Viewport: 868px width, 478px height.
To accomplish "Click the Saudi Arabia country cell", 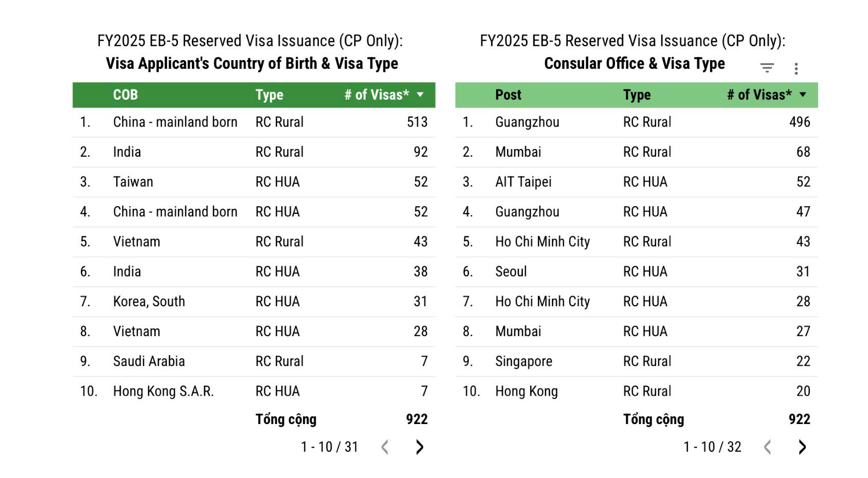I will 149,361.
